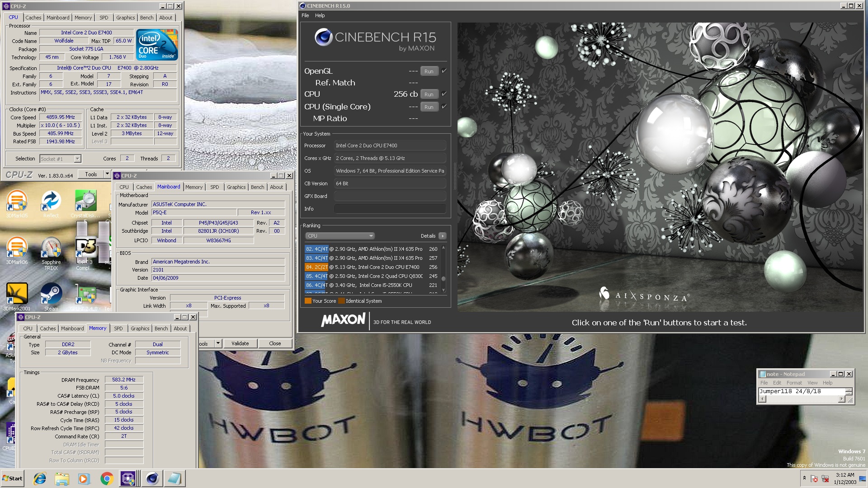Open the Notepad Edit menu
Image resolution: width=868 pixels, height=488 pixels.
click(x=777, y=383)
